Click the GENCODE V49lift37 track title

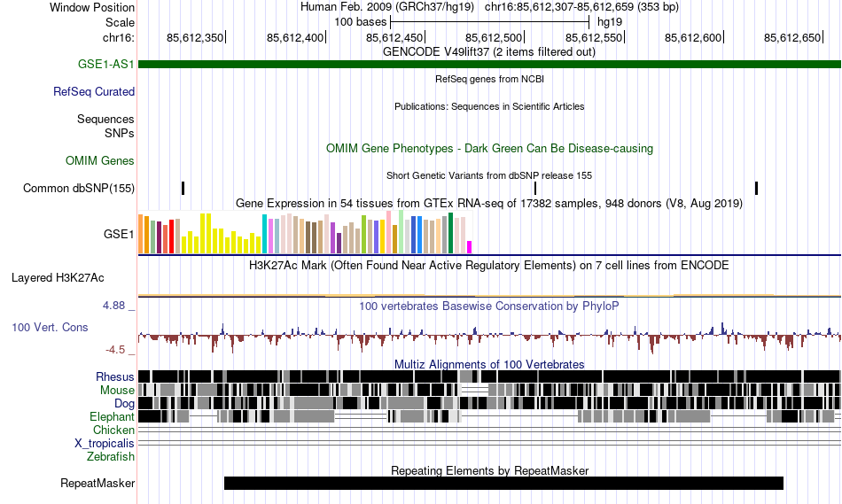pos(489,52)
